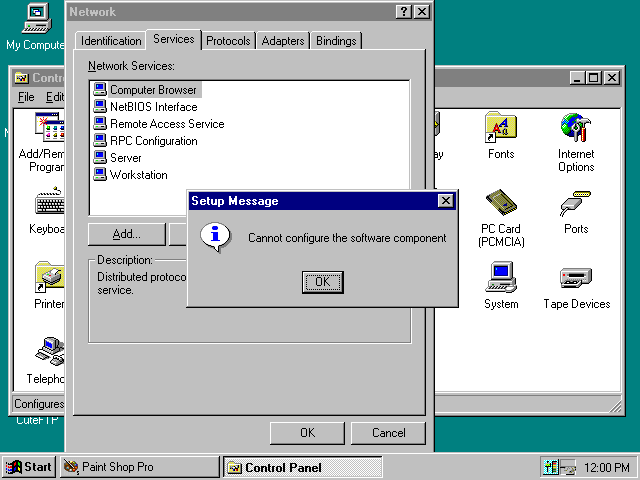Viewport: 640px width, 480px height.
Task: Click the Computer Browser service icon
Action: [100, 89]
